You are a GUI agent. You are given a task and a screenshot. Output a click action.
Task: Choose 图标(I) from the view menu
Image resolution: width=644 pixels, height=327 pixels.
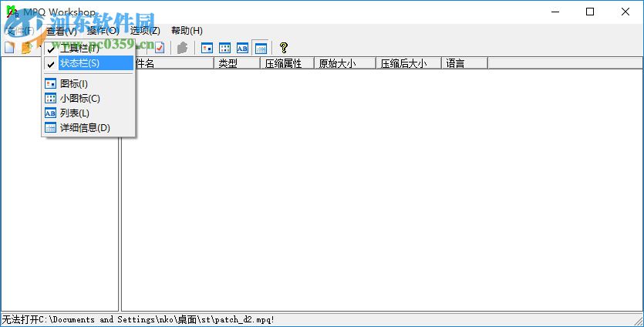point(88,84)
